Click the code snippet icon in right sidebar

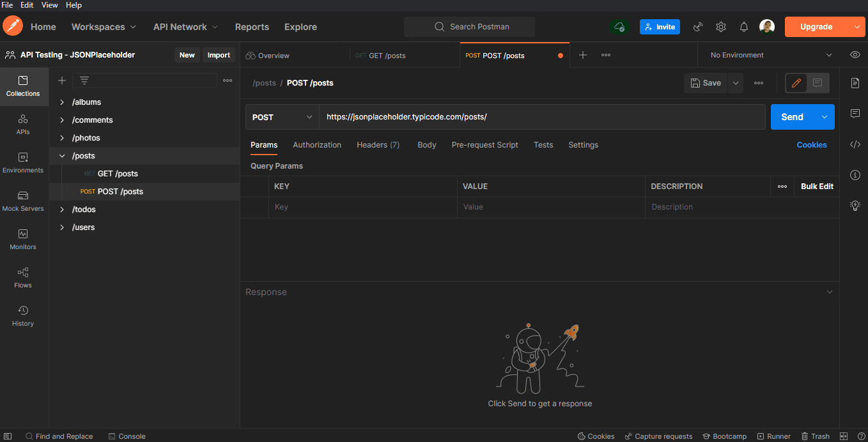coord(855,144)
